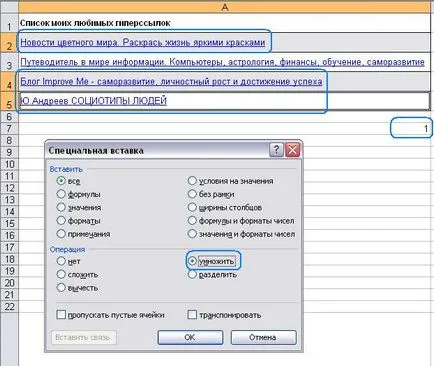Select "значения" paste option
This screenshot has width=434, height=366.
[61, 207]
